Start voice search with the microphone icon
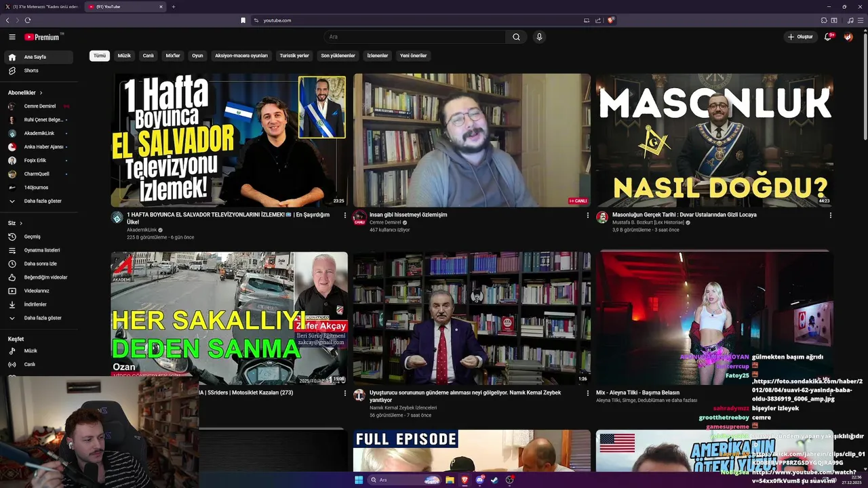Screen dimensions: 868x488 (539, 37)
